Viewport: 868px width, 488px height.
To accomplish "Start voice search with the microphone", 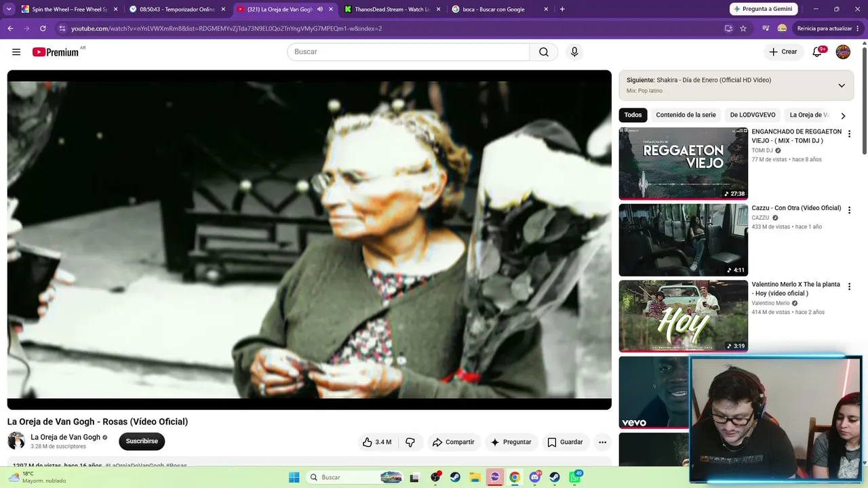I will pos(574,52).
